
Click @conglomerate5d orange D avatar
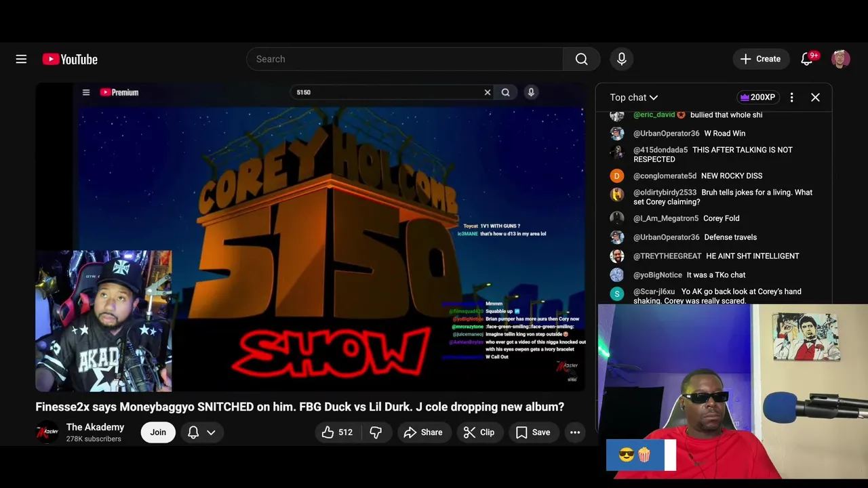point(616,176)
